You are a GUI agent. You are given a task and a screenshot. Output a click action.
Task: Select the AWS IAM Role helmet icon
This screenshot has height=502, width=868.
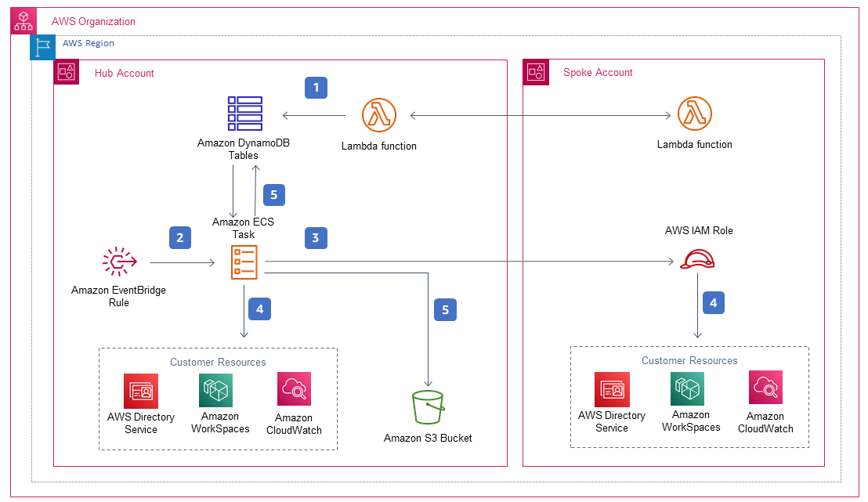[x=695, y=260]
